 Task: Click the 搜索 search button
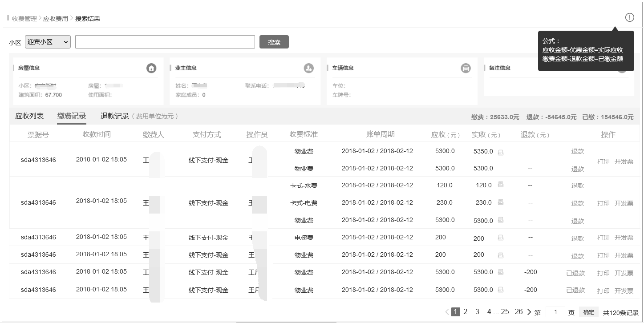pyautogui.click(x=274, y=41)
